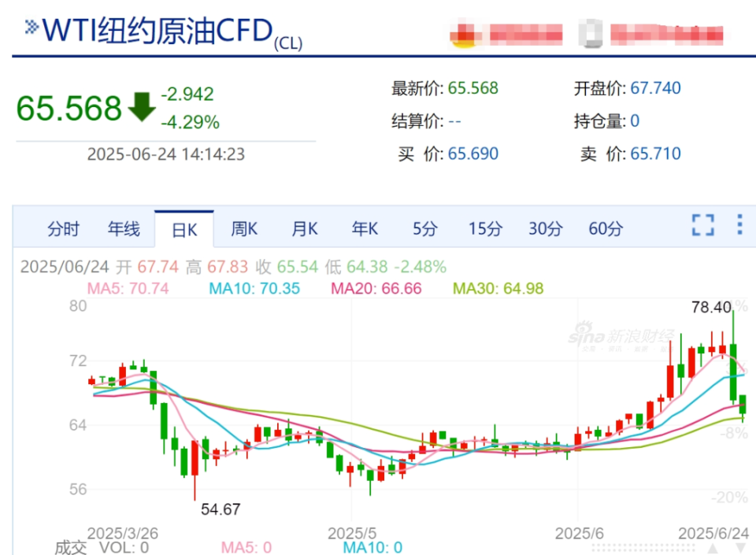This screenshot has width=756, height=555.
Task: Select the 日K tab
Action: click(184, 230)
